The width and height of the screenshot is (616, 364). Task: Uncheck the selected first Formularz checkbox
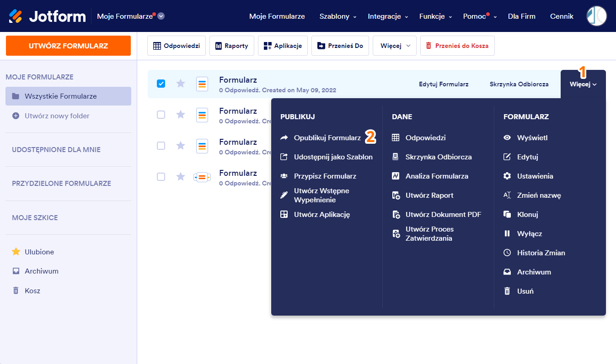pyautogui.click(x=161, y=84)
